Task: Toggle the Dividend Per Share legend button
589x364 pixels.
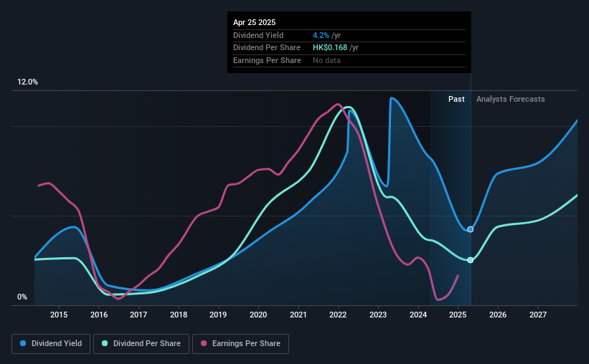Action: point(141,344)
